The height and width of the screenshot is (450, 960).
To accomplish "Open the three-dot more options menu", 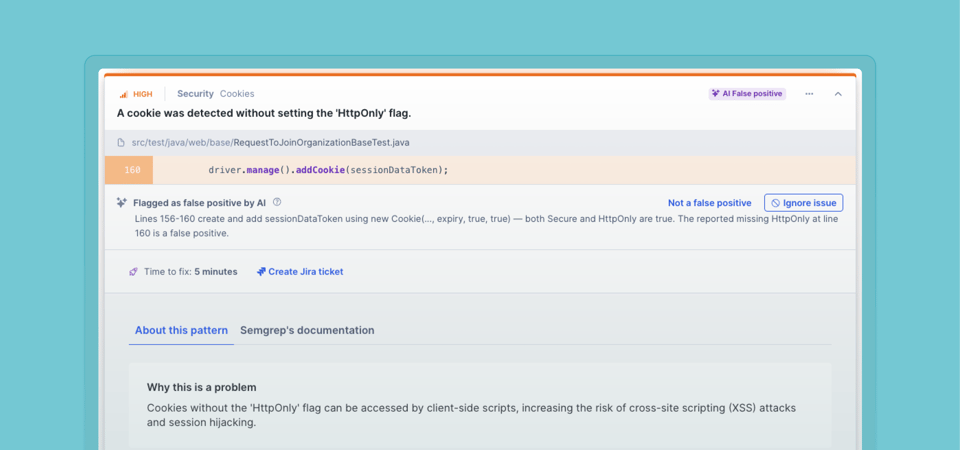I will click(x=809, y=94).
